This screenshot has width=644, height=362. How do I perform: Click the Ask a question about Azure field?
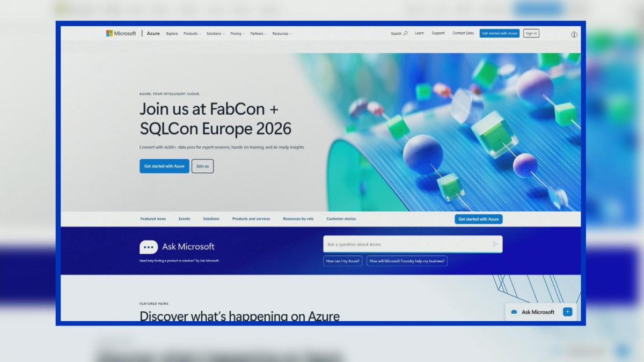pos(413,244)
